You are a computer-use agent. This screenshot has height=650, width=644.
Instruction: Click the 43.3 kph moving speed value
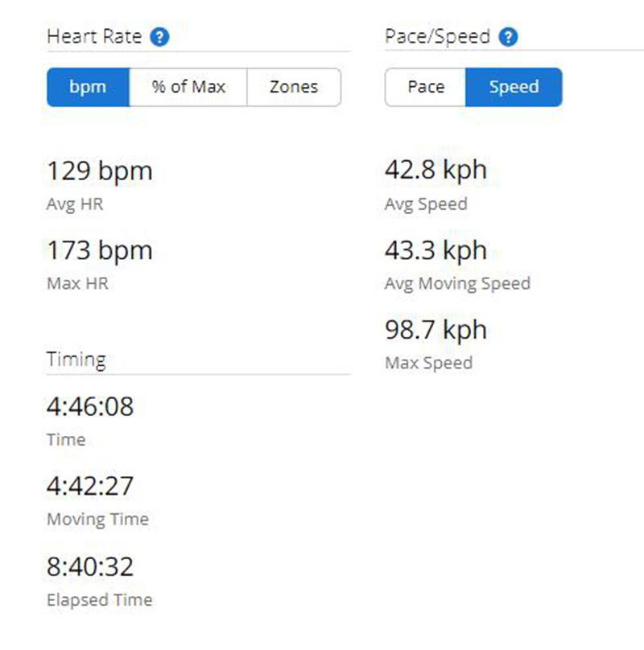436,250
